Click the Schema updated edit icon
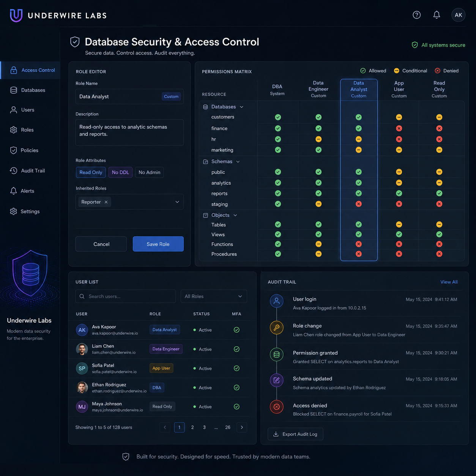The height and width of the screenshot is (476, 476). pos(277,380)
